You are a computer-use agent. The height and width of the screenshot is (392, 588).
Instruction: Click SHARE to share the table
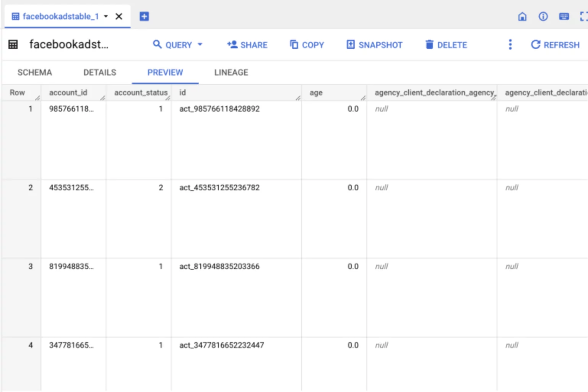click(x=247, y=45)
